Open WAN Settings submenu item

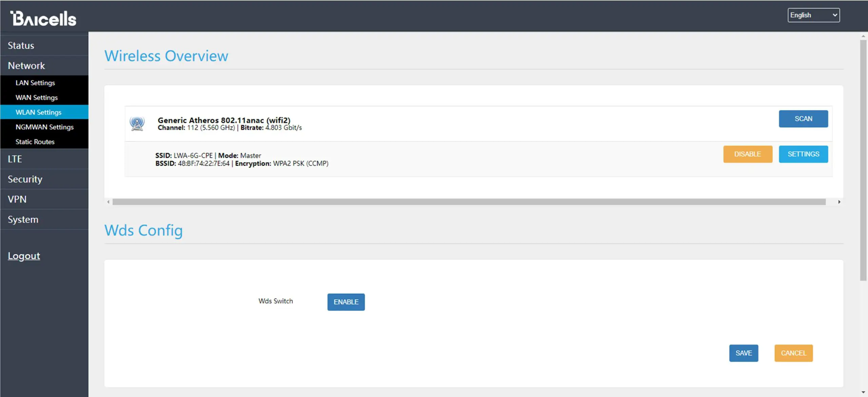tap(37, 98)
